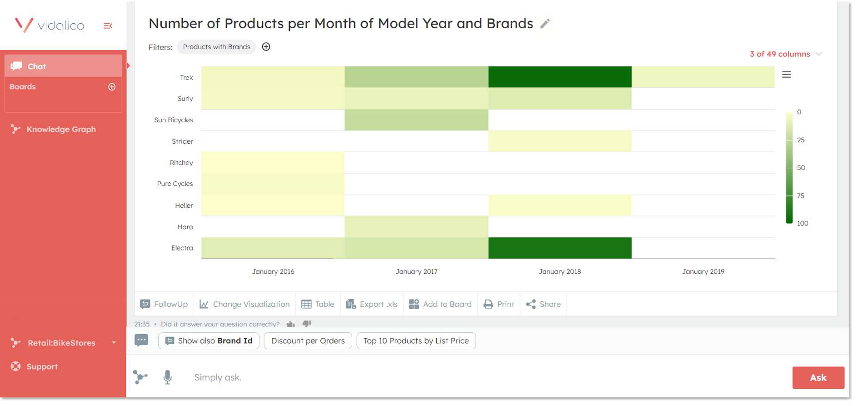Viewport: 868px width, 406px height.
Task: Activate microphone voice input
Action: 168,377
